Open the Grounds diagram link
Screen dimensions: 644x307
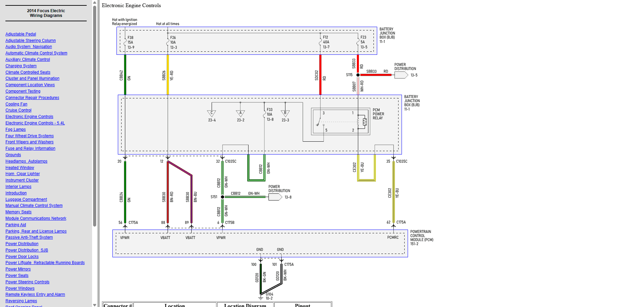13,155
